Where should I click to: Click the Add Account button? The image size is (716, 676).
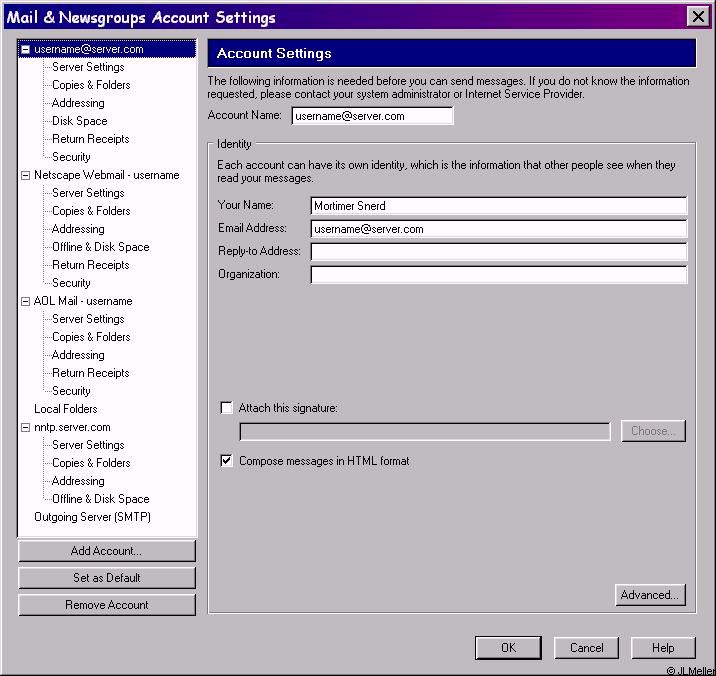[106, 551]
